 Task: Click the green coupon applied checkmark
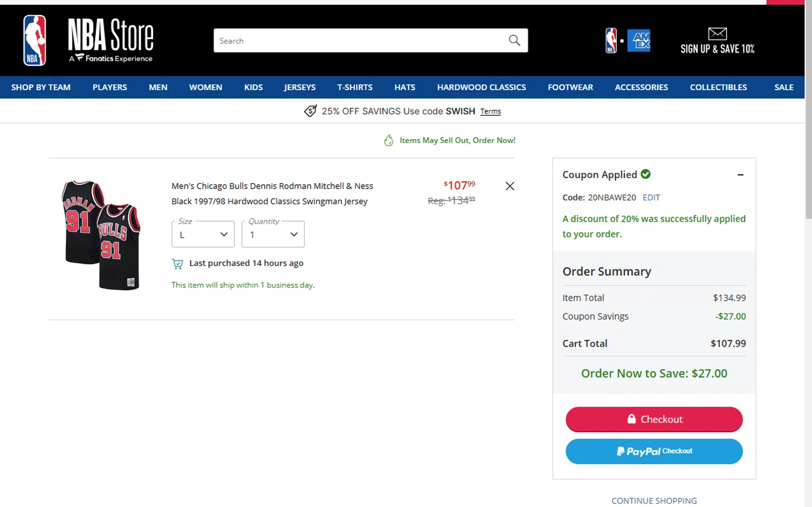pos(646,174)
